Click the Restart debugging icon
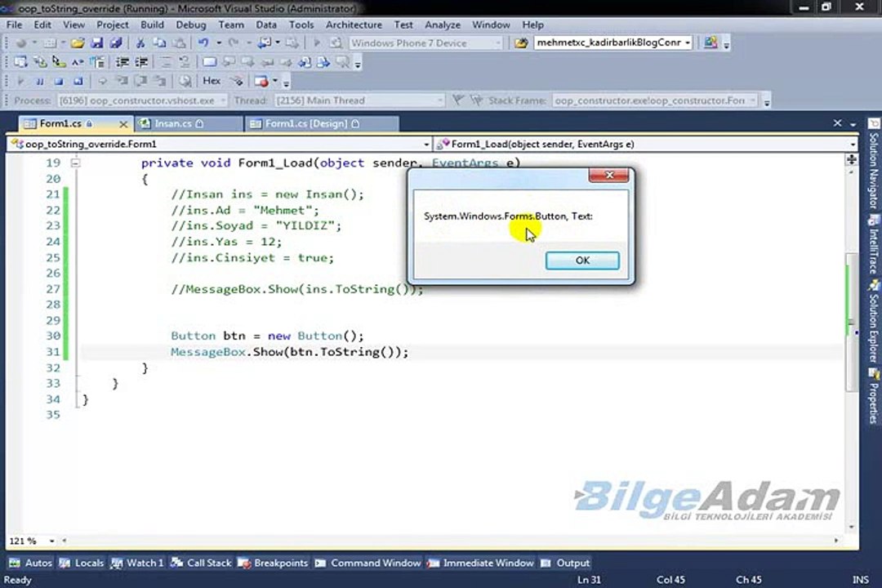The image size is (882, 588). [78, 81]
